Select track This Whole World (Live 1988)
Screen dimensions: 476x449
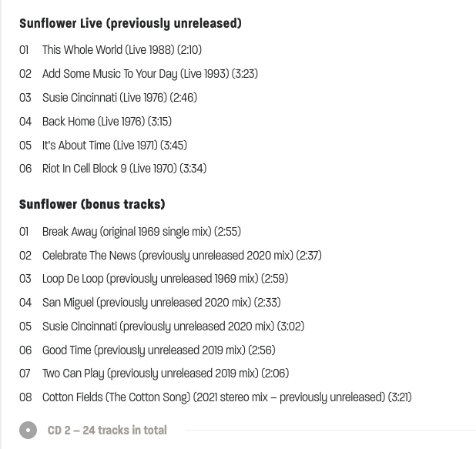122,50
